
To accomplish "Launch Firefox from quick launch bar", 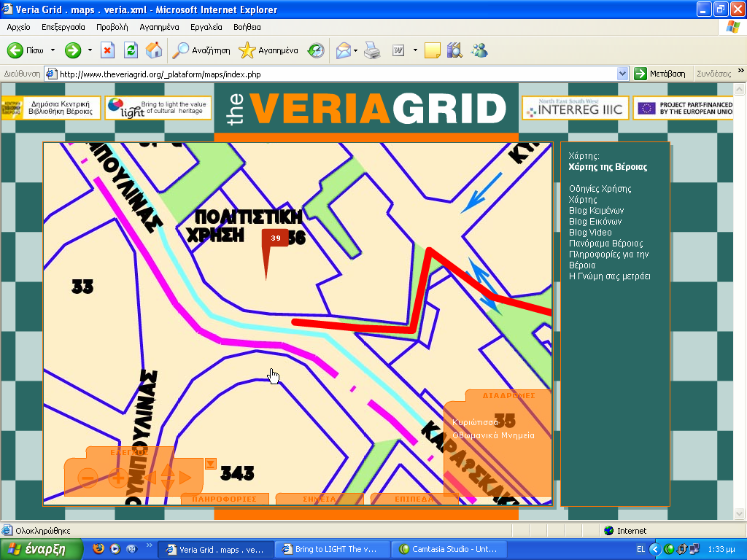I will (98, 548).
